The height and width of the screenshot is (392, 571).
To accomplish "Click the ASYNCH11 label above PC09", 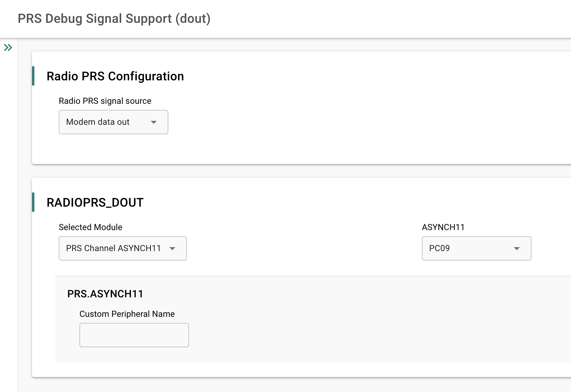I will point(443,227).
